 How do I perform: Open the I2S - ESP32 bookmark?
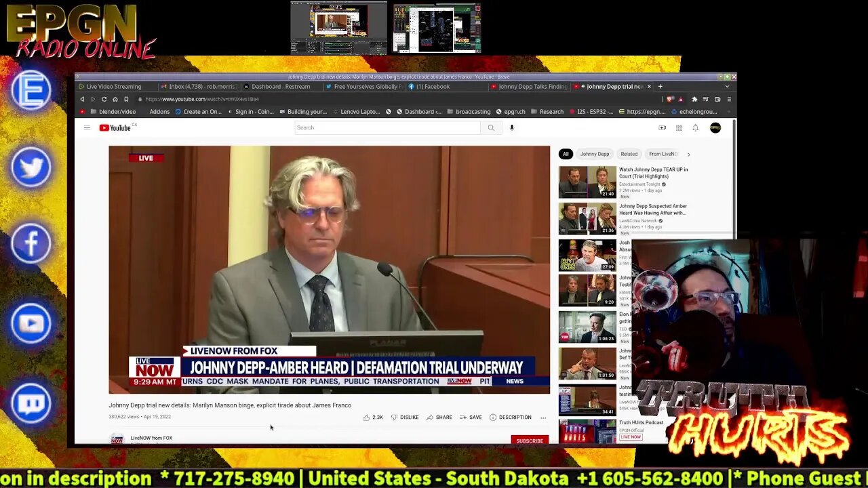pos(591,112)
